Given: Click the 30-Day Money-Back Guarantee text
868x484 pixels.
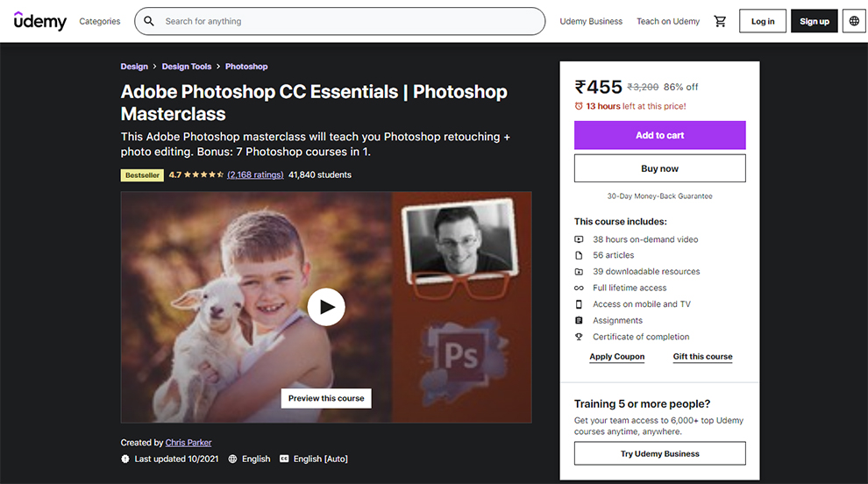Looking at the screenshot, I should pyautogui.click(x=660, y=196).
